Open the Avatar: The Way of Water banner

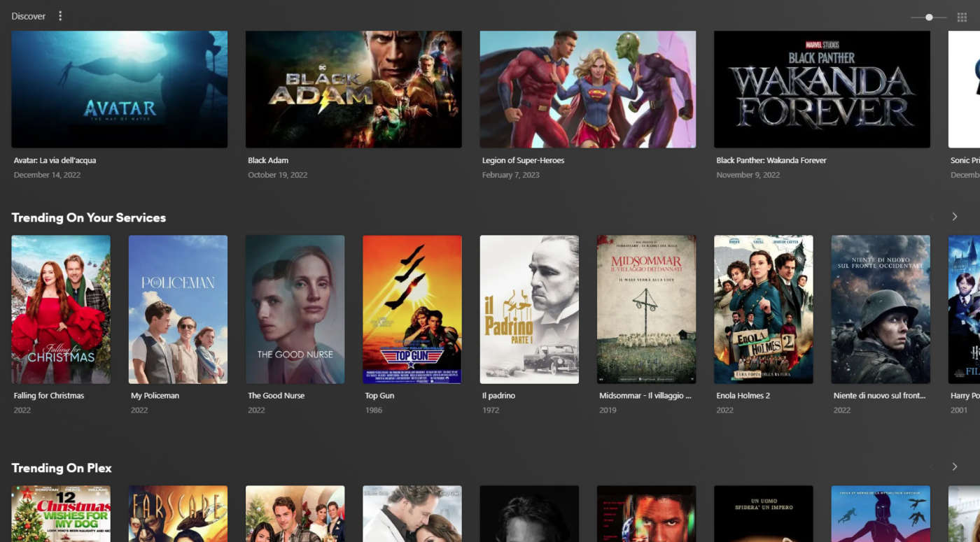coord(120,90)
